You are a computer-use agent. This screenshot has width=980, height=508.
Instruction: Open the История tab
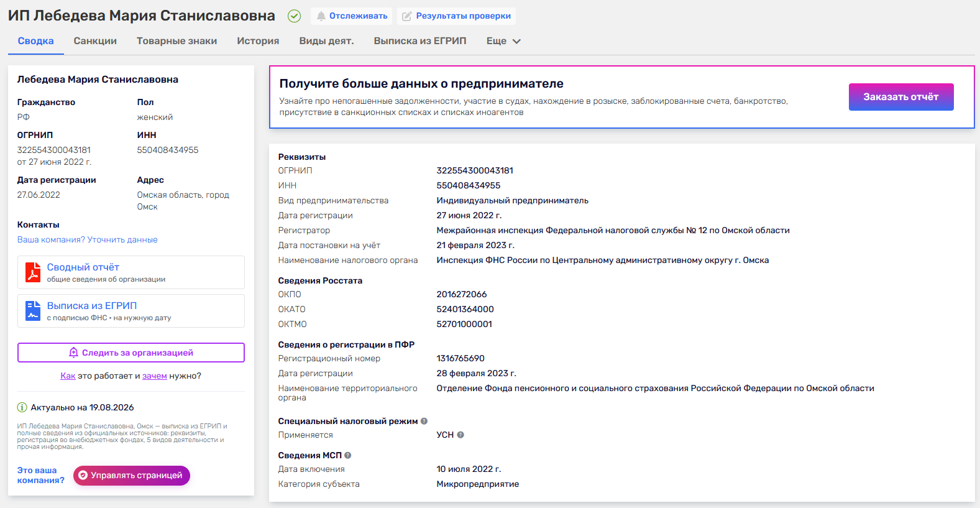coord(258,41)
